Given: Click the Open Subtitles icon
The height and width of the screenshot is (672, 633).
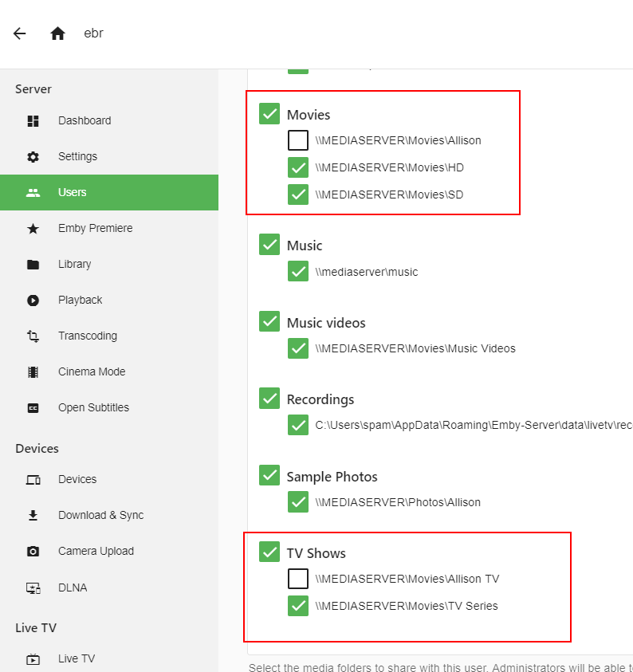Looking at the screenshot, I should click(33, 408).
